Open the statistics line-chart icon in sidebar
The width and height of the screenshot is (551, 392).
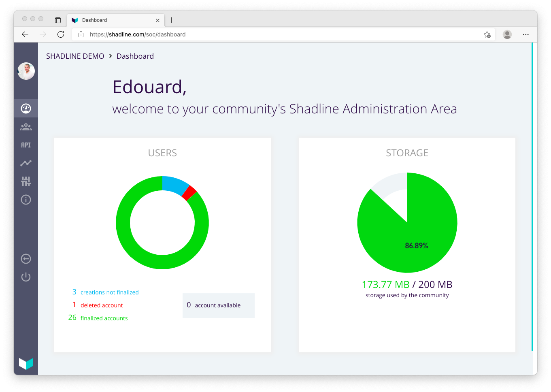click(26, 163)
